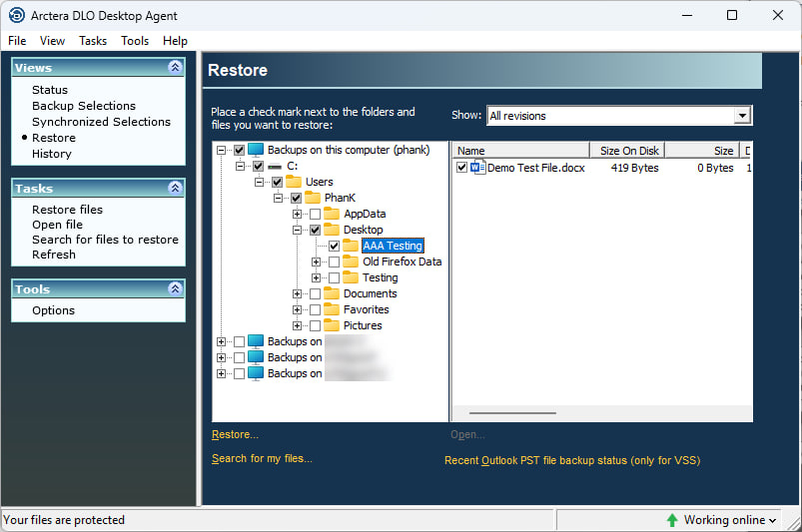Click the AAA Testing folder icon
Viewport: 802px width, 532px height.
click(x=351, y=246)
